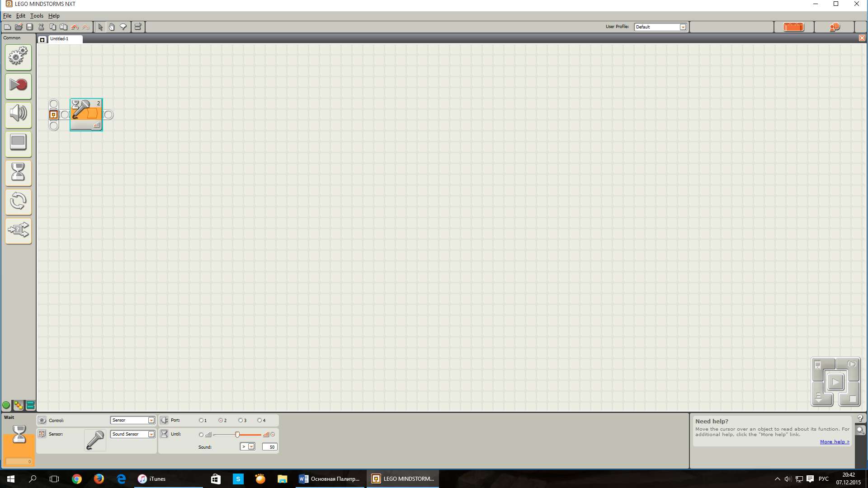Viewport: 868px width, 488px height.
Task: Enable port 4 radio button
Action: coord(260,420)
